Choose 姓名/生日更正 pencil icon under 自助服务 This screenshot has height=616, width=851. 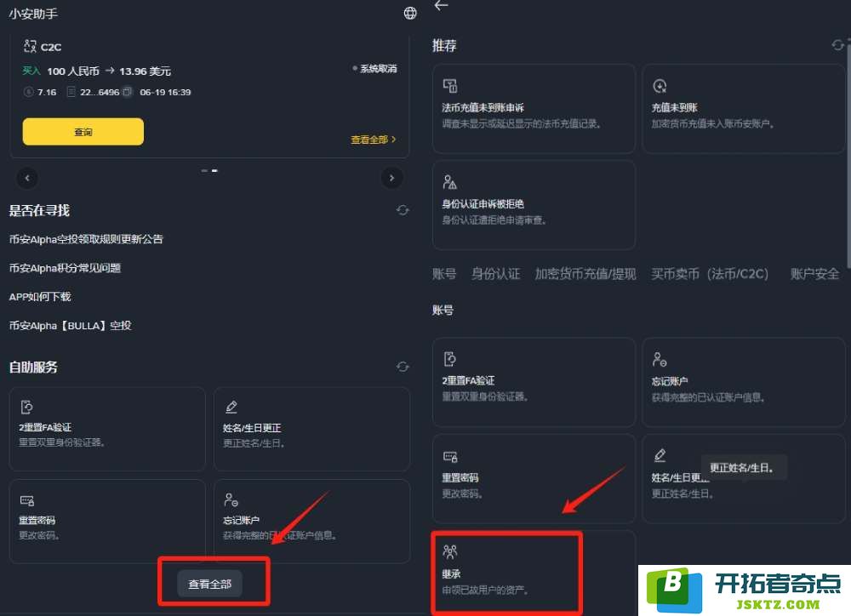pyautogui.click(x=231, y=407)
